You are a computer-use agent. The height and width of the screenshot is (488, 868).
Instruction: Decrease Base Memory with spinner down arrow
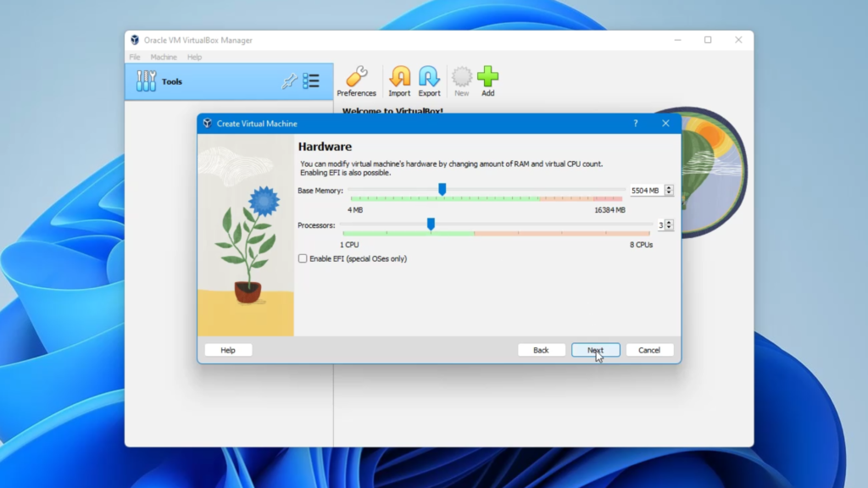point(669,193)
